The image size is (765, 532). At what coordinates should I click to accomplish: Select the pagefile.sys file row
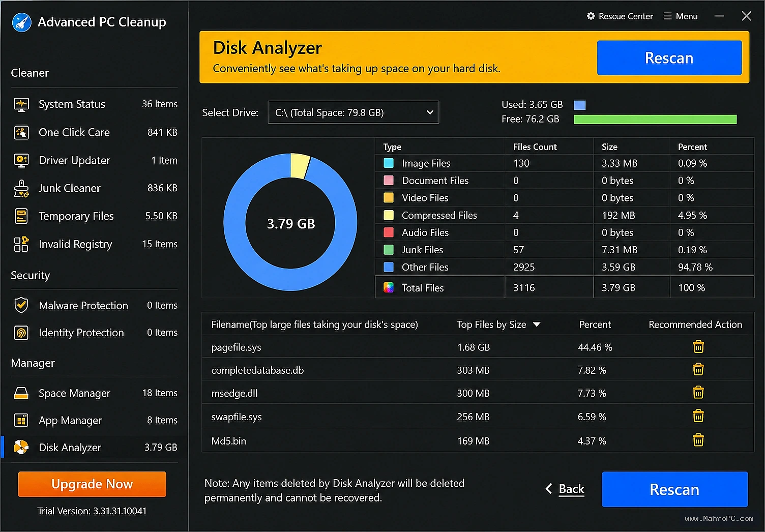tap(478, 347)
